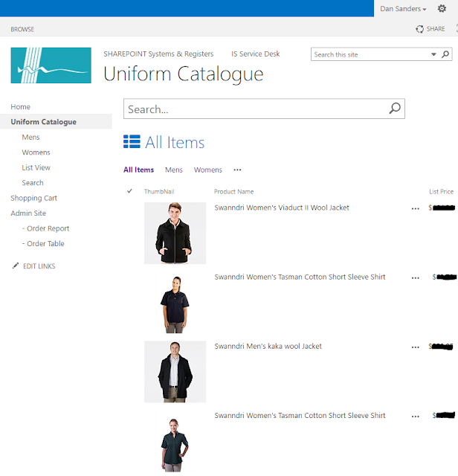Switch to the All Items view
This screenshot has height=476, width=458.
[x=138, y=170]
